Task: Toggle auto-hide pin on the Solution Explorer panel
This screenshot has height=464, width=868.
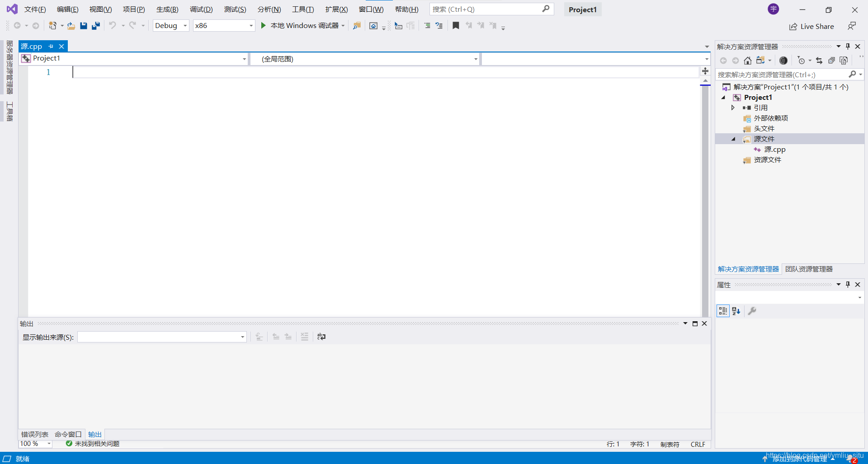Action: (x=848, y=47)
